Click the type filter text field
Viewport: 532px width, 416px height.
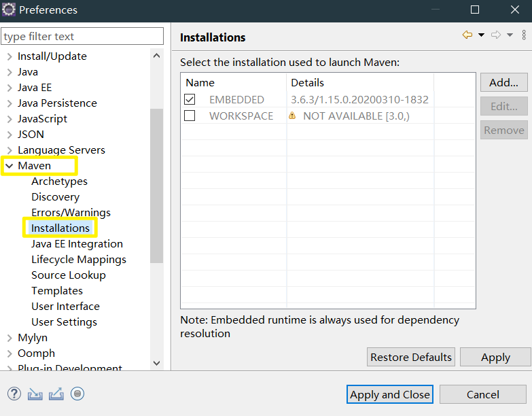click(x=82, y=36)
